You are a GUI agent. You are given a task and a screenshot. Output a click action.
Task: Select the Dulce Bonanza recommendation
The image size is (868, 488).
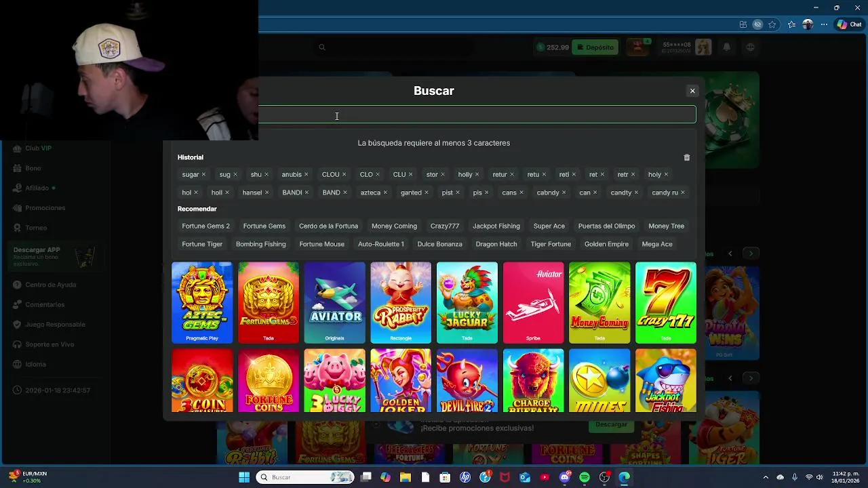tap(439, 245)
